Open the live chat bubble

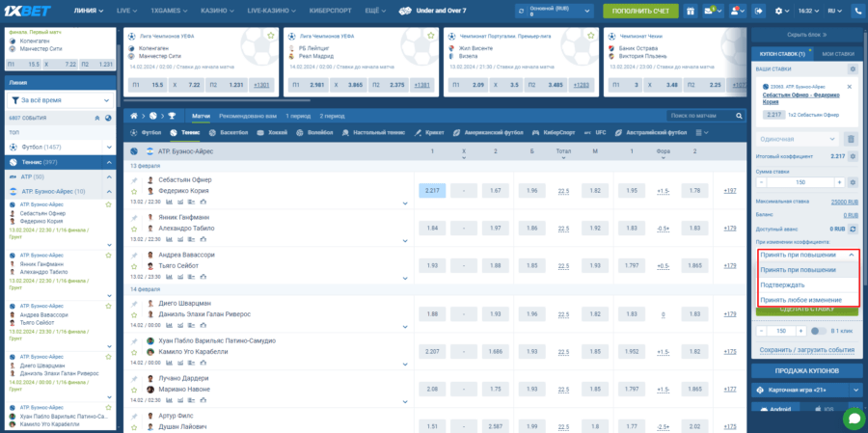pos(853,418)
